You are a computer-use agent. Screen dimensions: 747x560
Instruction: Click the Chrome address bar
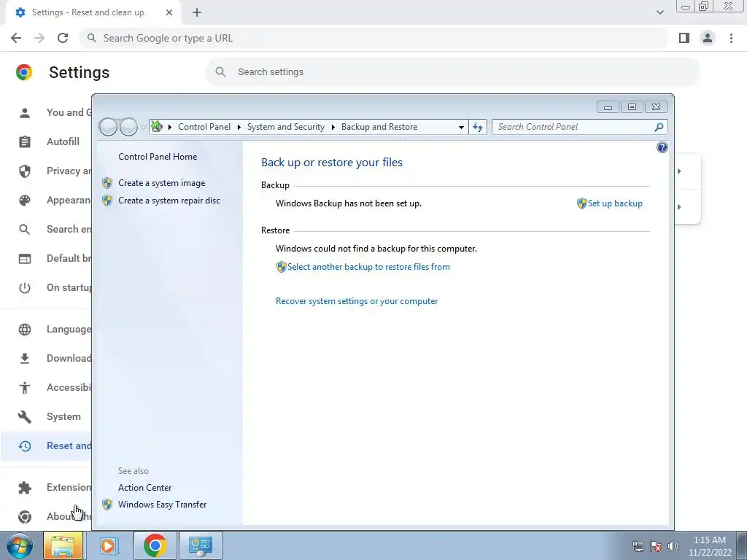(x=374, y=38)
